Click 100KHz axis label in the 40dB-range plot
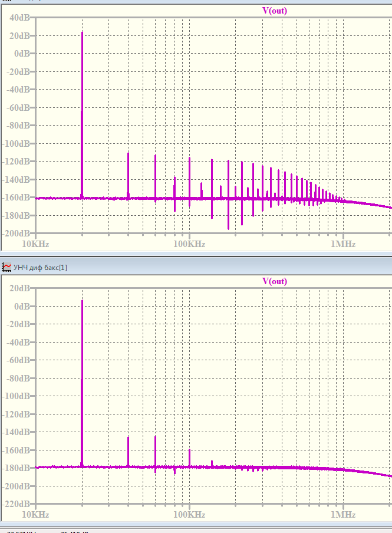The width and height of the screenshot is (392, 533). pos(189,244)
